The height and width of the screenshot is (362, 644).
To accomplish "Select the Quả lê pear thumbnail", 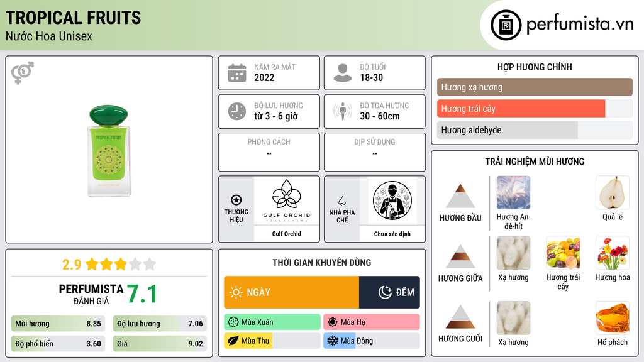I will pos(613,193).
